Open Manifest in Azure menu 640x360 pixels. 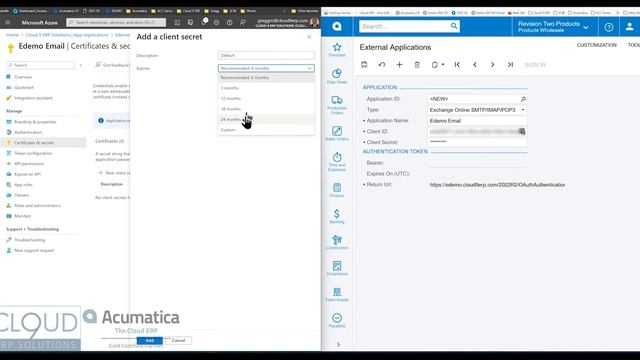[22, 216]
